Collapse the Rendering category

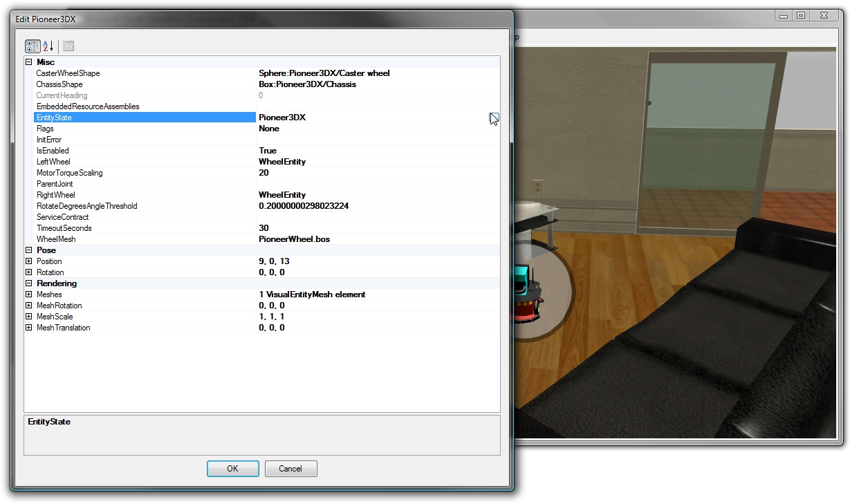[28, 283]
